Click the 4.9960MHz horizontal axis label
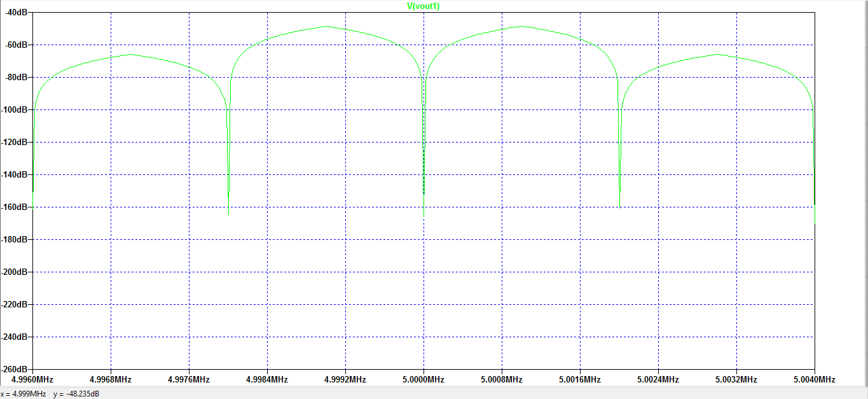Screen dimensions: 868x399 pyautogui.click(x=33, y=379)
